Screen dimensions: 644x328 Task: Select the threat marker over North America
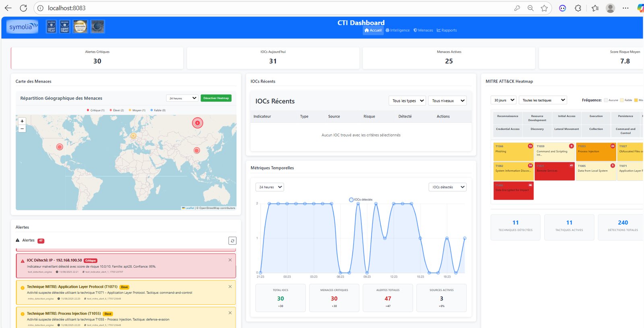(x=60, y=147)
